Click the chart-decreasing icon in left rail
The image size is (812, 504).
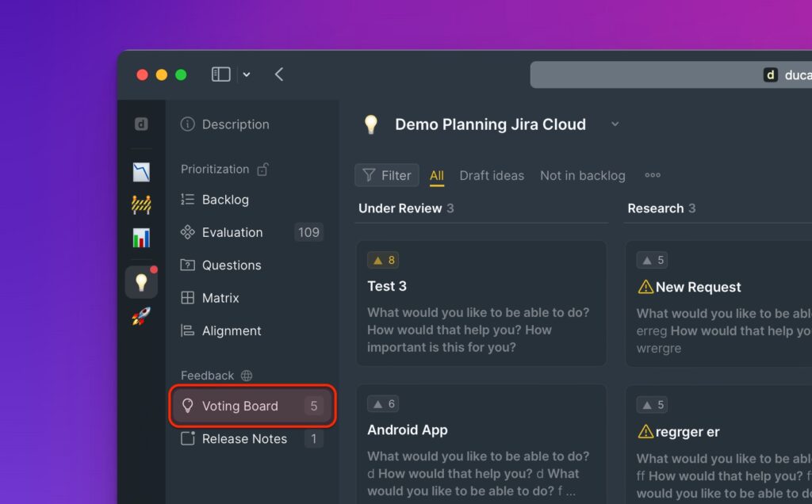(141, 172)
